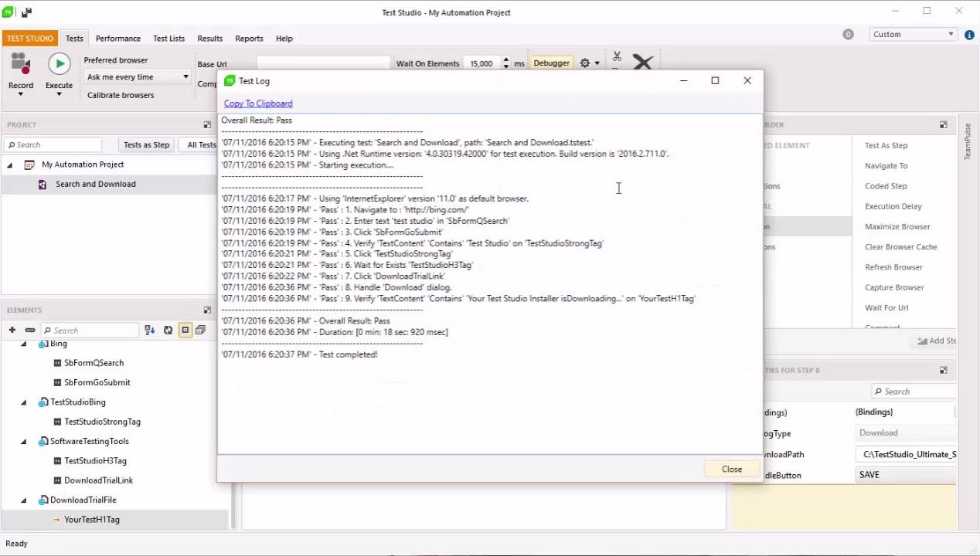Select TestStudioH3Tag element
Viewport: 980px width, 556px height.
[x=96, y=461]
